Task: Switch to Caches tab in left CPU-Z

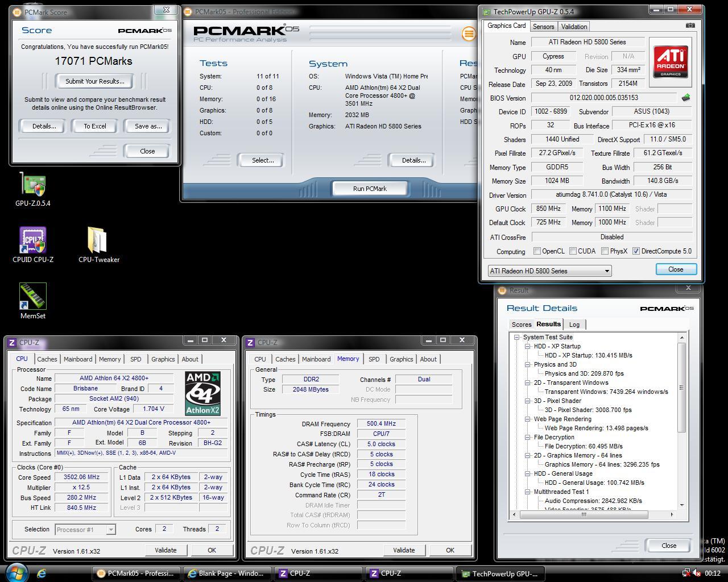Action: [47, 359]
